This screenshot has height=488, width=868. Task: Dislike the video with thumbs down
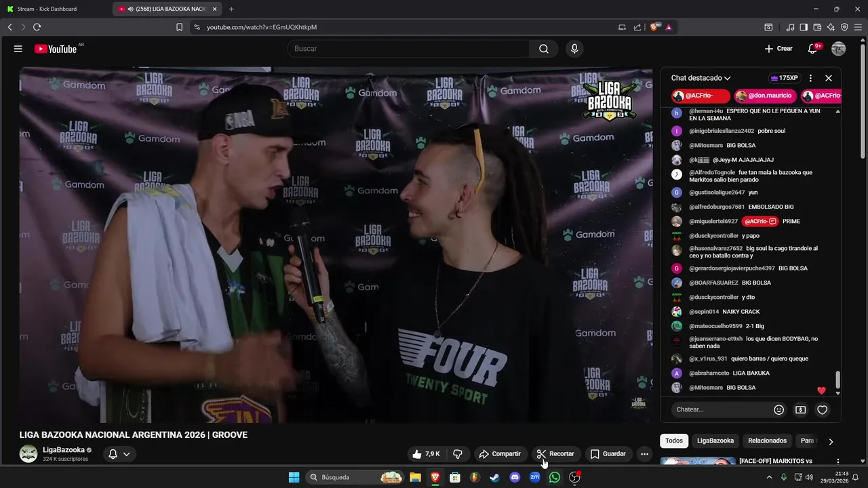(458, 454)
